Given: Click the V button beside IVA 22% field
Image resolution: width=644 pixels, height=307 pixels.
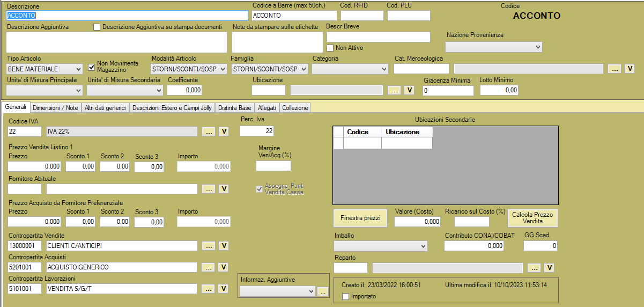Looking at the screenshot, I should (x=224, y=131).
